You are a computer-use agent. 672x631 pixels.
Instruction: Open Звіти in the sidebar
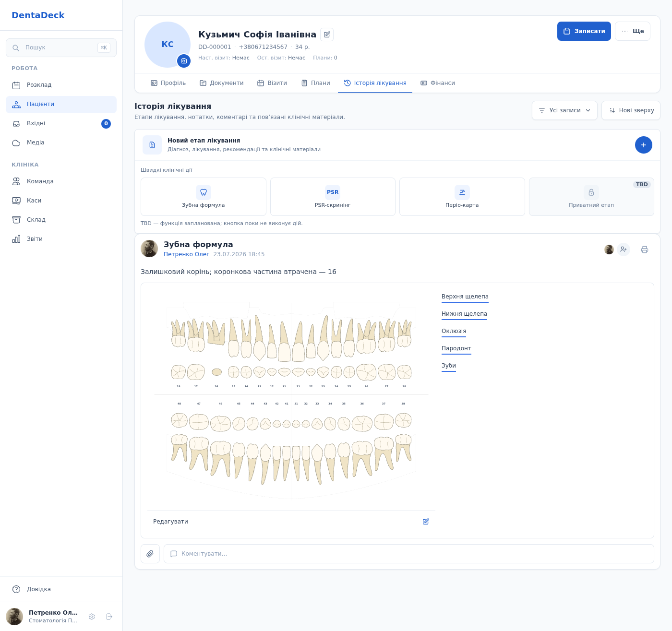point(61,239)
